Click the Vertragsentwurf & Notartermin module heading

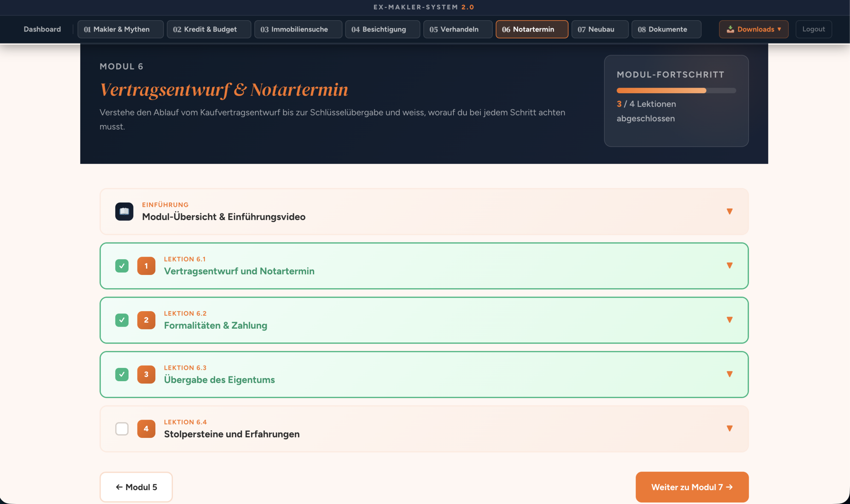(224, 90)
